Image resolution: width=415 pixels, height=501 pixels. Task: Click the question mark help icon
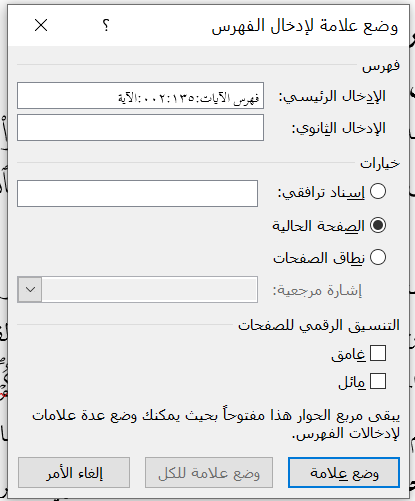tap(106, 25)
